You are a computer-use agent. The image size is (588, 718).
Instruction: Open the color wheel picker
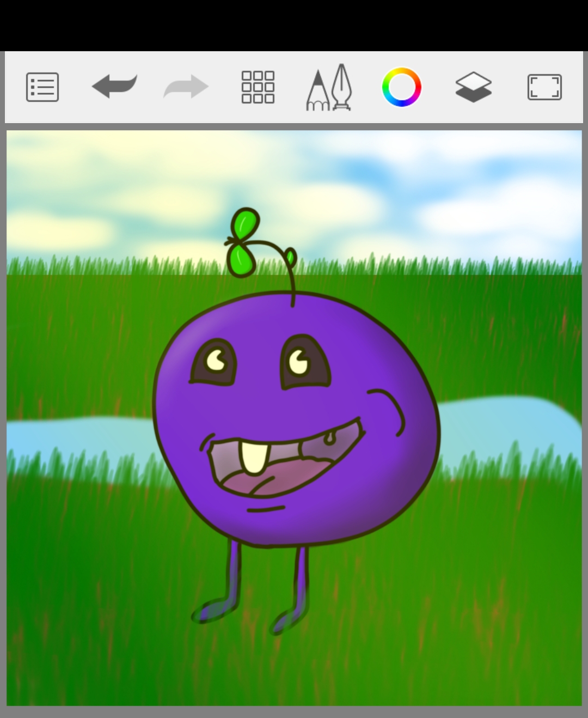click(402, 87)
